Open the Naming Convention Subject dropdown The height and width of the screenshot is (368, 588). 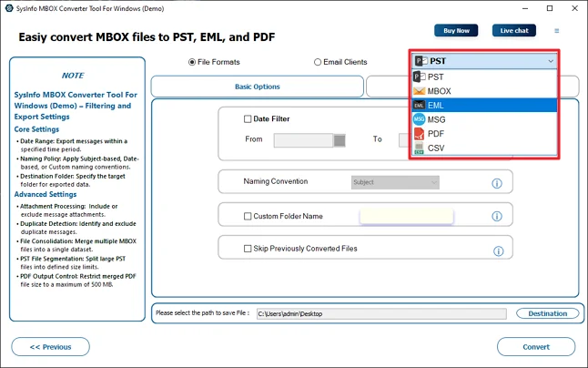395,182
